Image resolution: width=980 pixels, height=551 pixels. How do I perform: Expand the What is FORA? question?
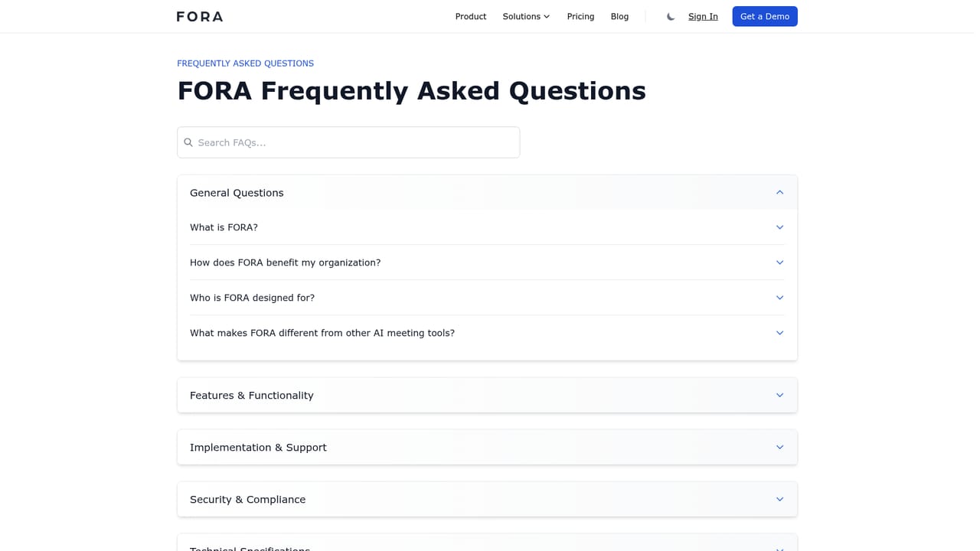pyautogui.click(x=487, y=227)
